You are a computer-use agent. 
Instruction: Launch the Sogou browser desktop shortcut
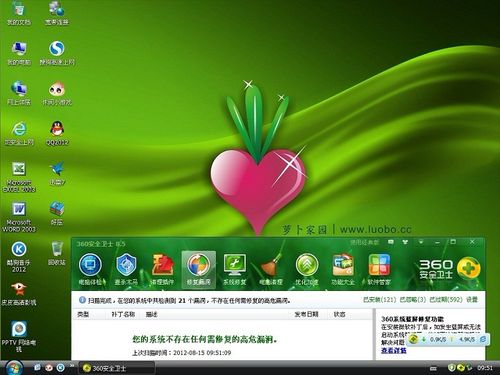pyautogui.click(x=57, y=53)
